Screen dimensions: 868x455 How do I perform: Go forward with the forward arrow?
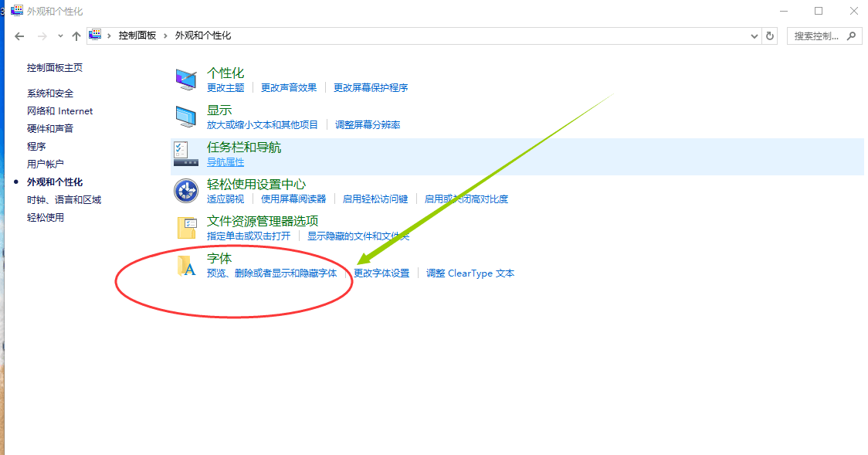[42, 36]
